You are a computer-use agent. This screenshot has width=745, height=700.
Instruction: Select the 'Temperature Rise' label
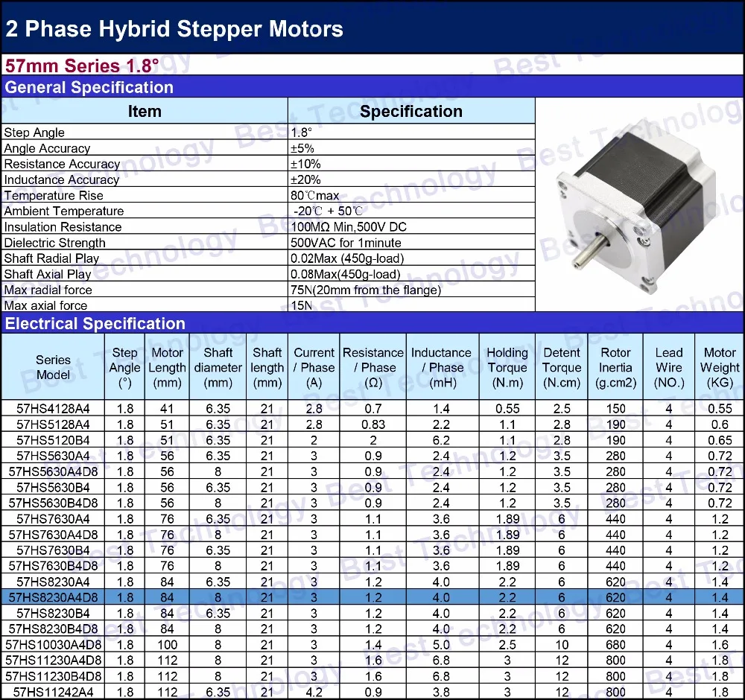click(x=53, y=195)
